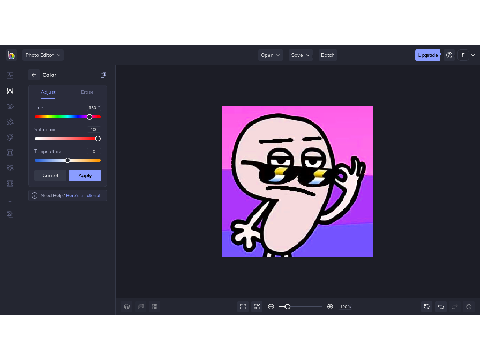The image size is (480, 360).
Task: Open the sixth sidebar tool icon
Action: click(x=10, y=152)
